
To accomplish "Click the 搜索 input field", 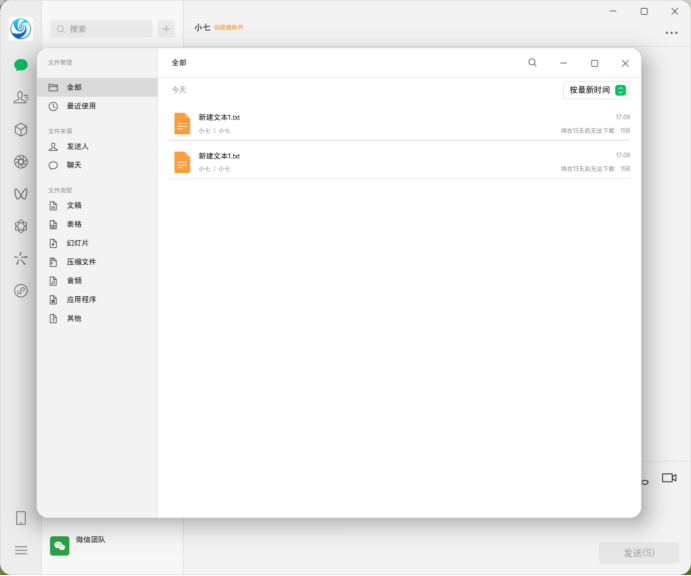I will tap(101, 29).
